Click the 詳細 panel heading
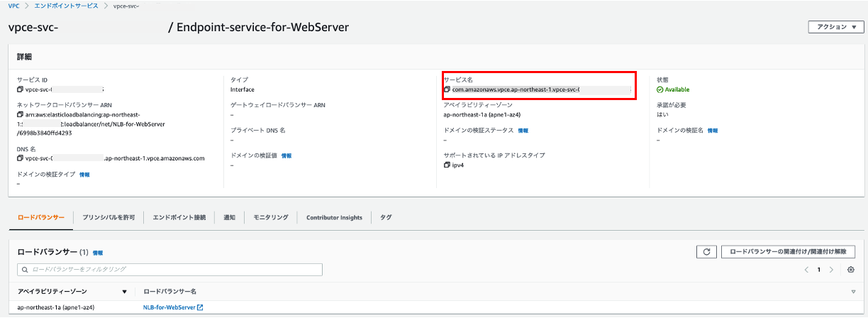Image resolution: width=868 pixels, height=318 pixels. click(24, 56)
